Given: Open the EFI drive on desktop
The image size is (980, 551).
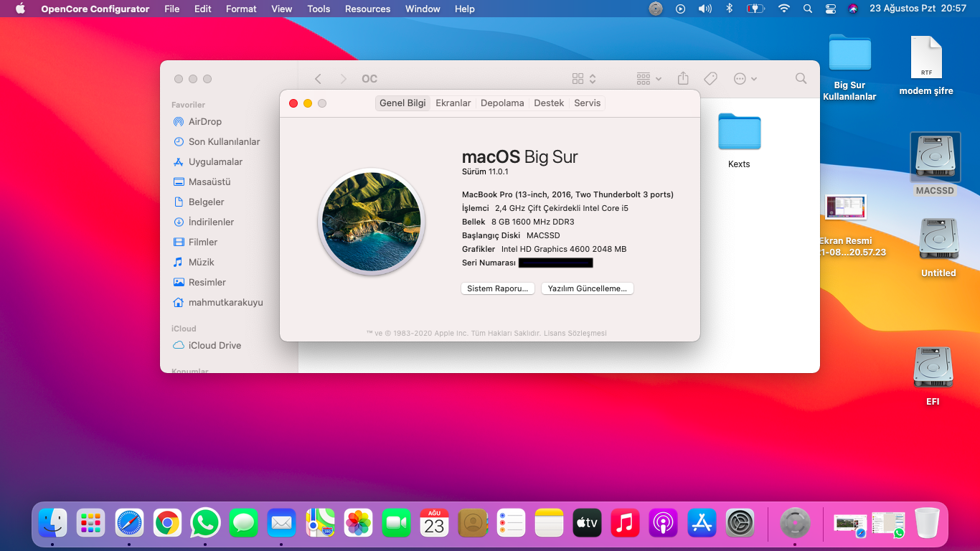Looking at the screenshot, I should pyautogui.click(x=933, y=368).
